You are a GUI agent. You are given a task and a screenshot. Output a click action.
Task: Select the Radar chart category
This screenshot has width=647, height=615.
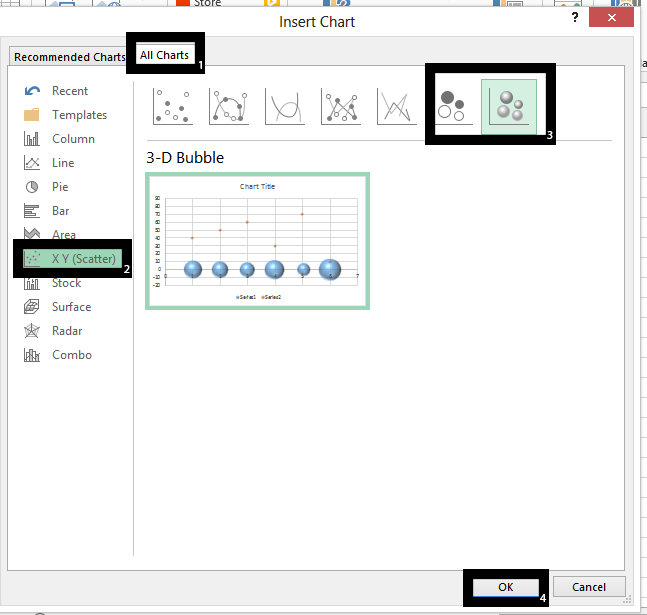(x=53, y=331)
